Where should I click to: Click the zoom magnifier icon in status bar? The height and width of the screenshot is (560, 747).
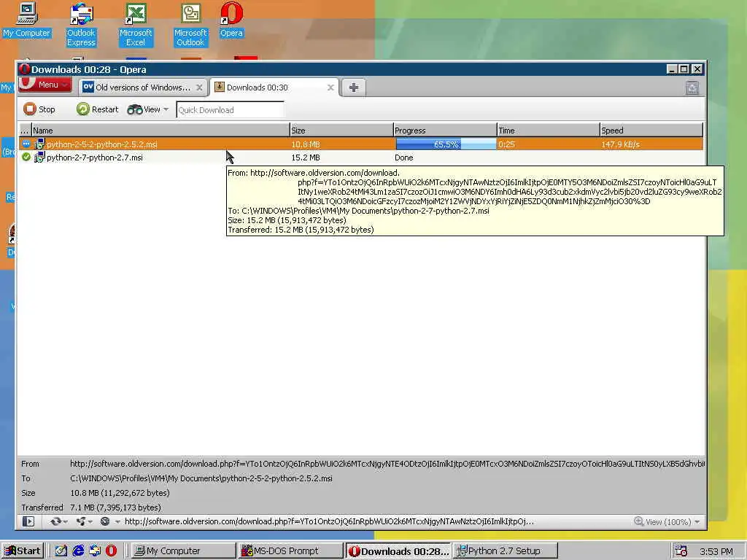click(x=639, y=522)
